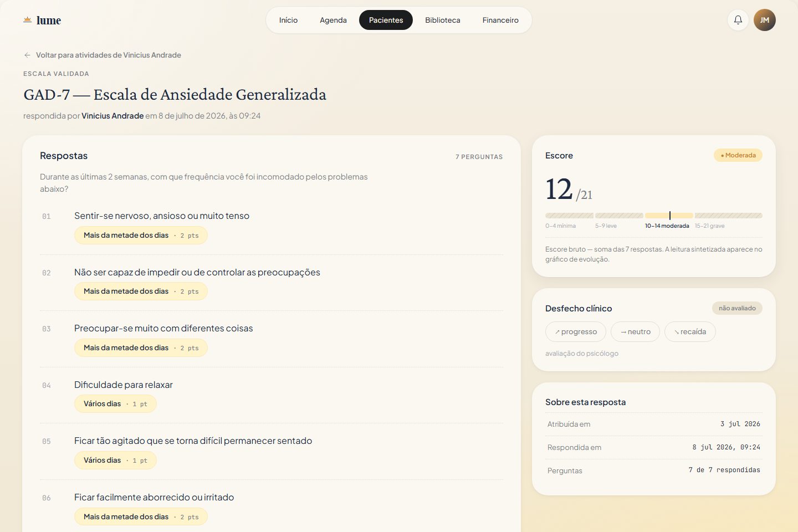Open the JM profile avatar

point(765,20)
